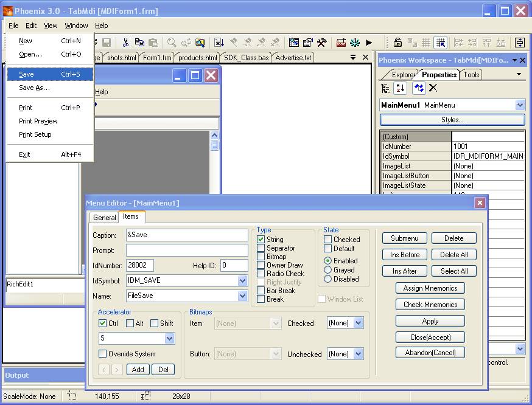The width and height of the screenshot is (532, 405).
Task: Switch to the General tab in Menu Editor
Action: [x=105, y=218]
